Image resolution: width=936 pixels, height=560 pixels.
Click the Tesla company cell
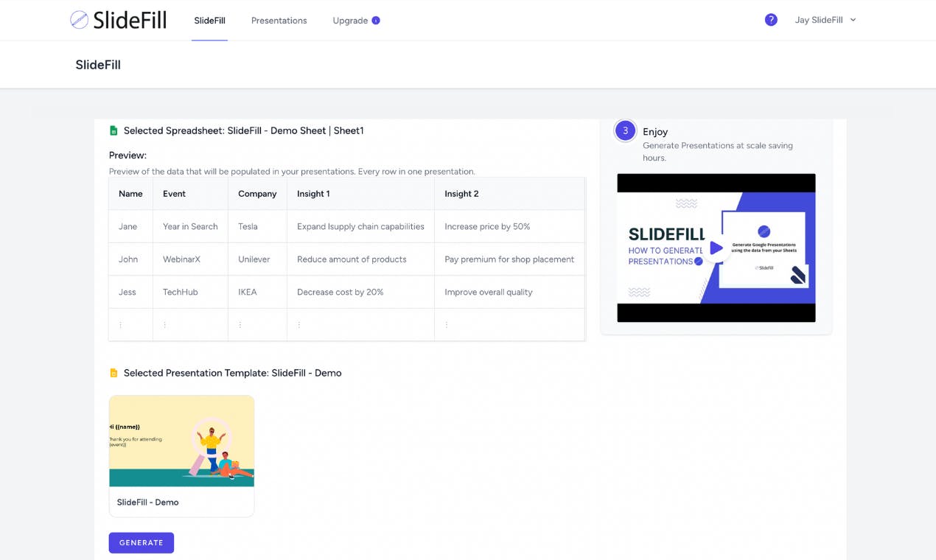pyautogui.click(x=257, y=226)
